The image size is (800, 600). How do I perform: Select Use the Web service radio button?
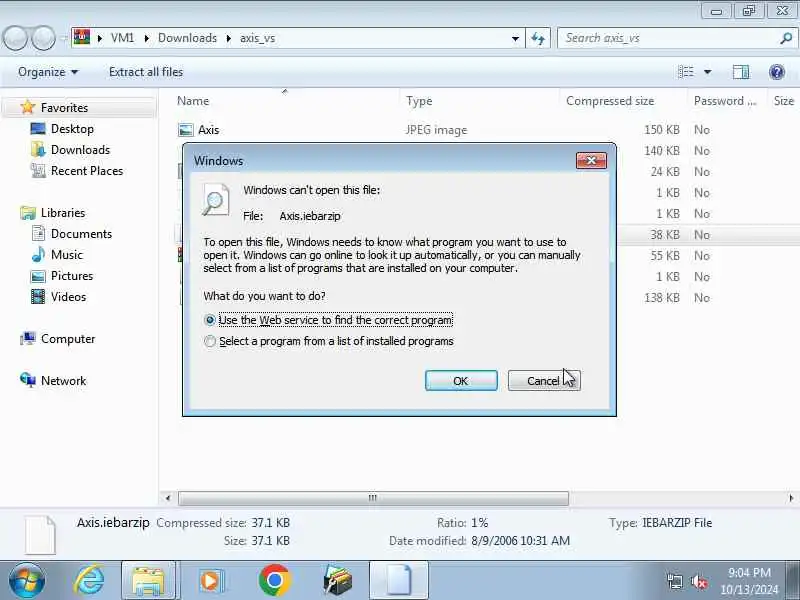point(210,320)
